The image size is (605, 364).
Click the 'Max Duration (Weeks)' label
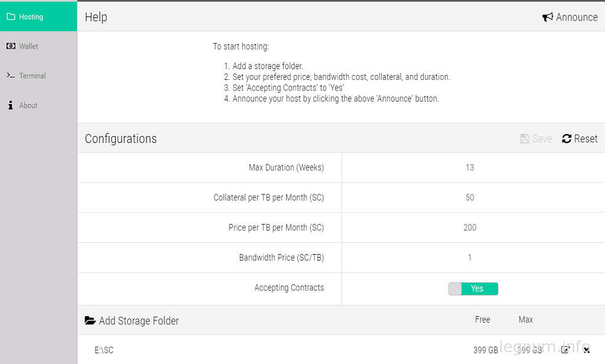(x=287, y=168)
